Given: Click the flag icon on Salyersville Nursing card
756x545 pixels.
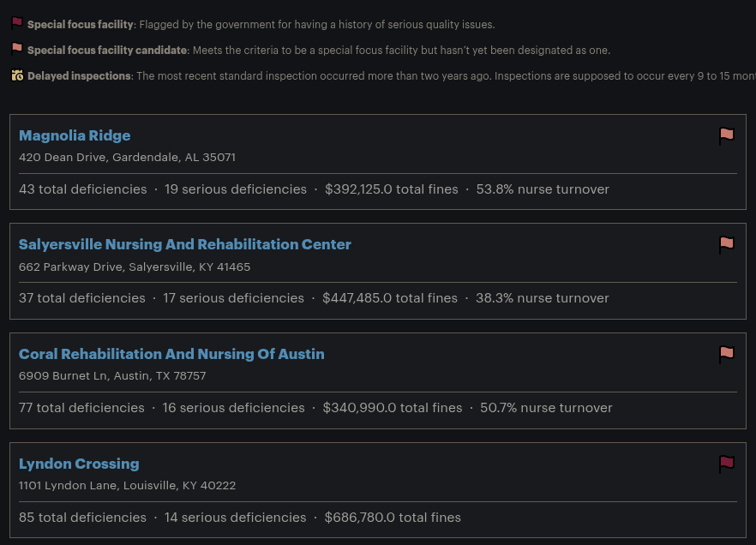Looking at the screenshot, I should pos(727,245).
